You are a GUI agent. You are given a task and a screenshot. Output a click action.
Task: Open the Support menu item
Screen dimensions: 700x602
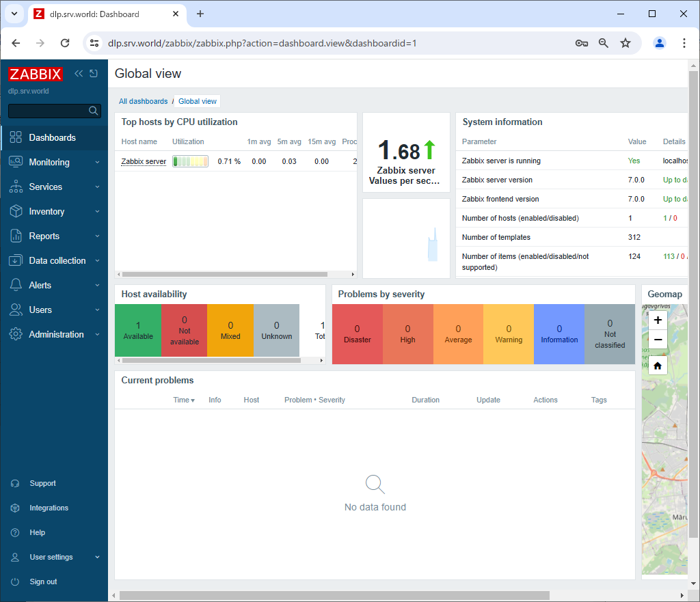(54, 483)
